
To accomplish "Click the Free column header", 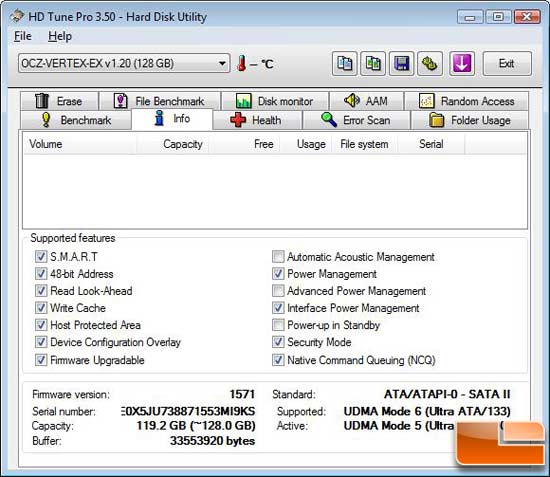I will (244, 144).
